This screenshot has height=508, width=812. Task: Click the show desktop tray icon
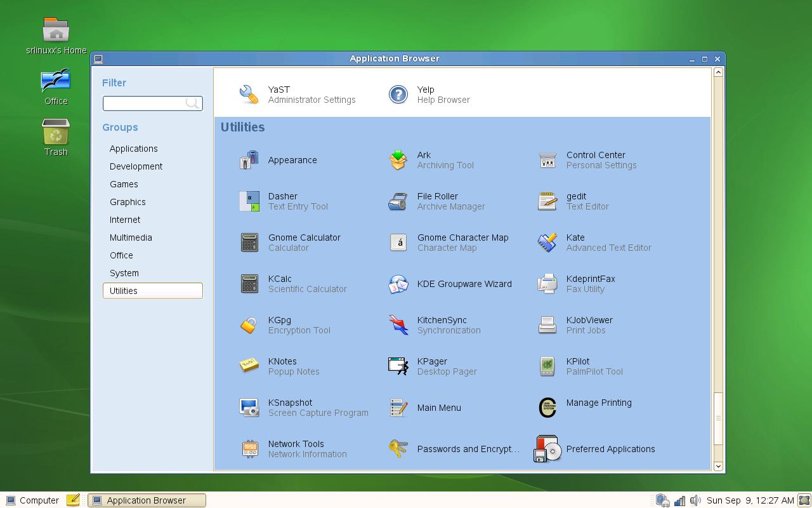pyautogui.click(x=804, y=500)
